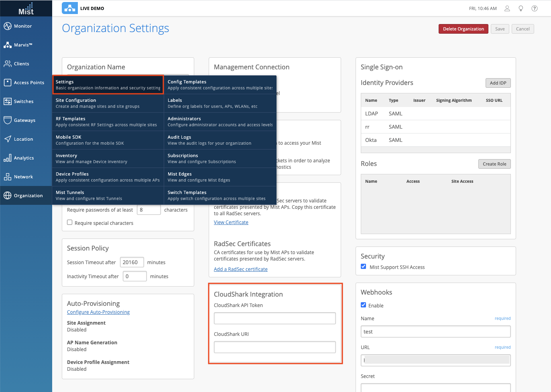Select the Okta identity provider row
The image size is (551, 392).
point(435,140)
